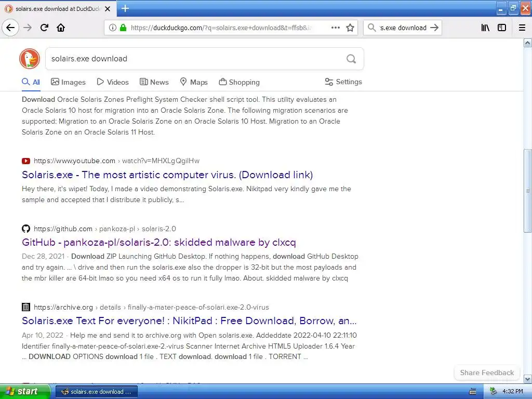Open 'Solaris.exe - The most artistic computer virus' result
Viewport: 532px width, 399px height.
(x=167, y=175)
